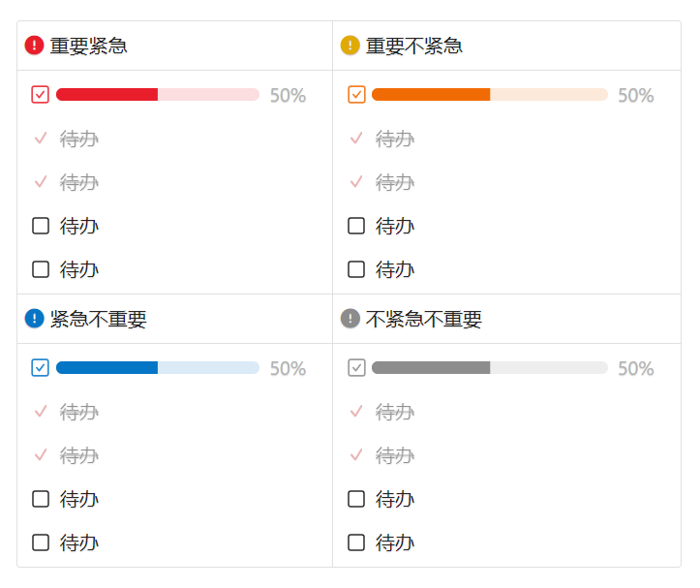This screenshot has height=588, width=700.
Task: Select the 重要紧急 quadrant title
Action: [89, 46]
